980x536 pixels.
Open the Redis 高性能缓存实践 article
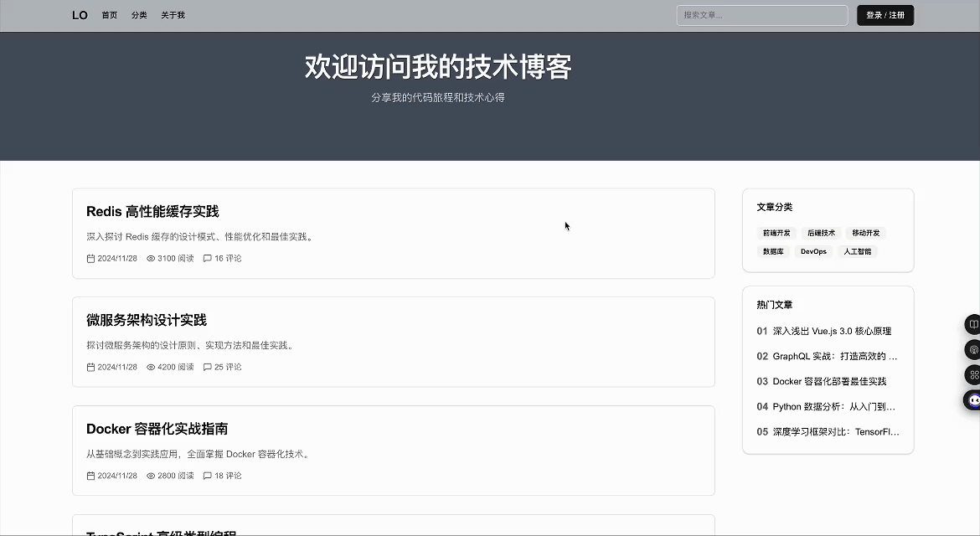tap(152, 212)
